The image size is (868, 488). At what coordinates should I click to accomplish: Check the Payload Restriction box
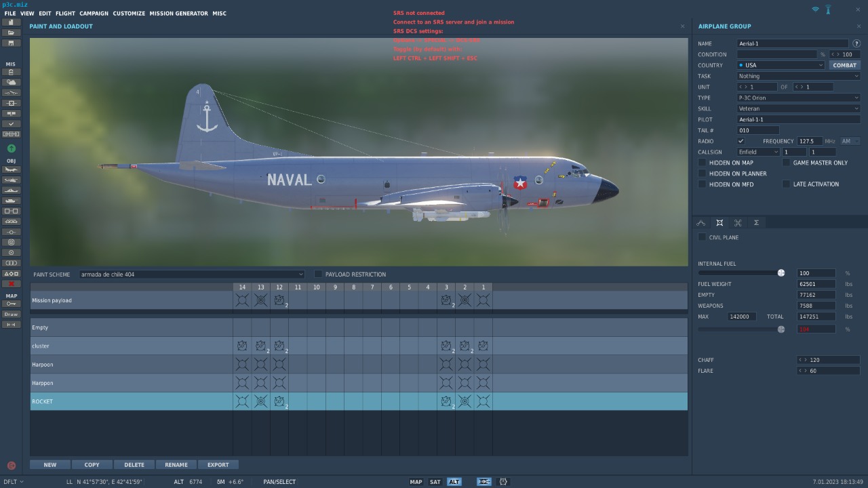pos(318,274)
